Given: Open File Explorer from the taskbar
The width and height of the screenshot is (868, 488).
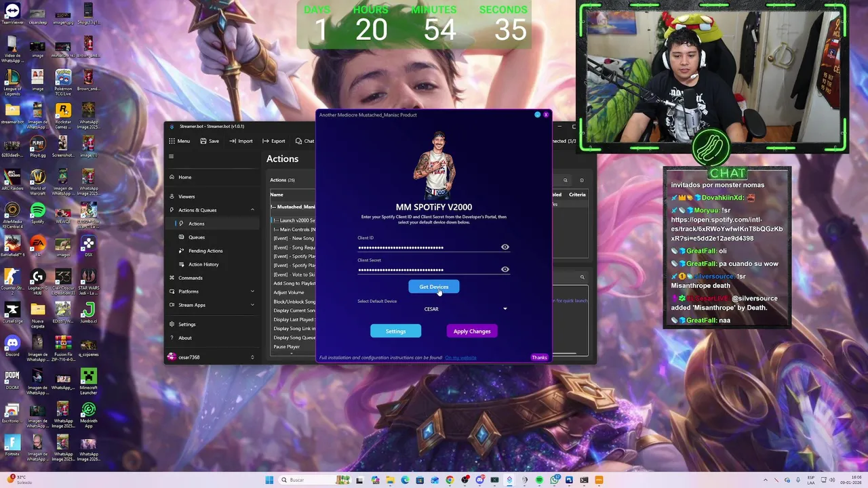Looking at the screenshot, I should (x=390, y=480).
